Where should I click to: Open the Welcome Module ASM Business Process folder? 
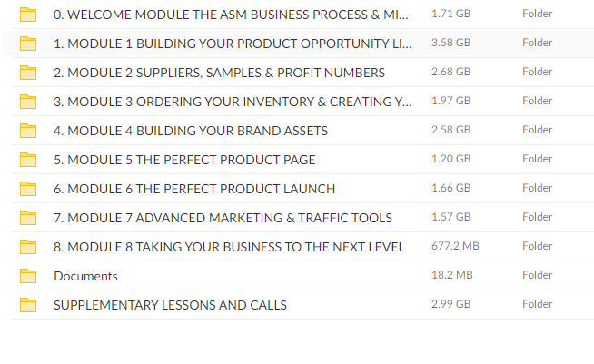[x=231, y=15]
